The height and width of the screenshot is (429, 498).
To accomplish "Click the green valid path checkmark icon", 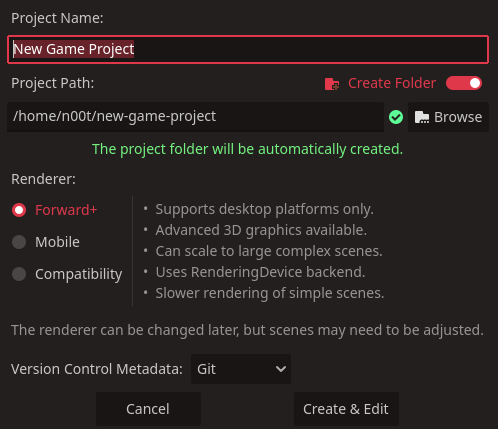I will coord(396,117).
